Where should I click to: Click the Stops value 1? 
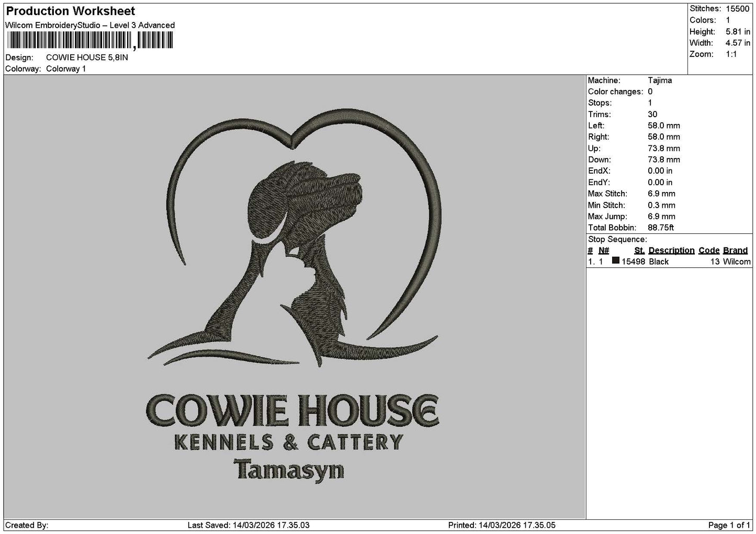tap(650, 103)
